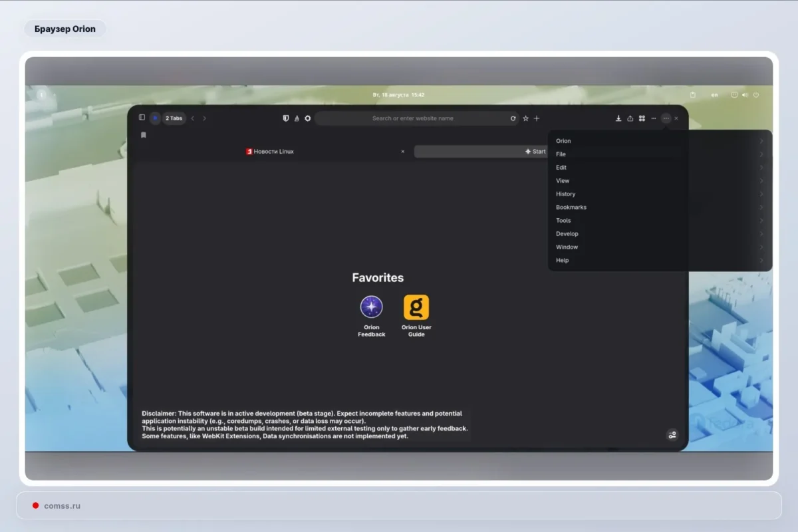
Task: Bookmark page with the star icon
Action: 525,118
